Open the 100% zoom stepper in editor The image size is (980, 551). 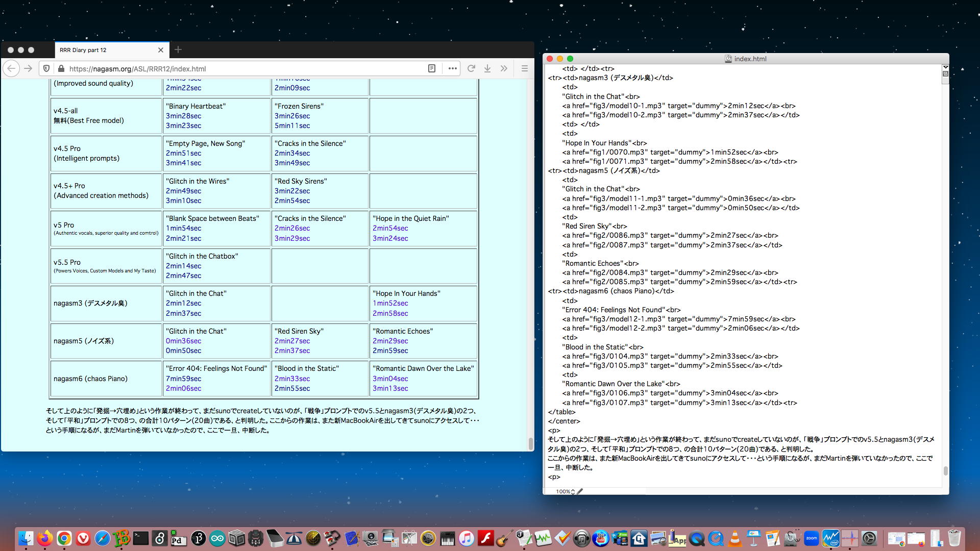click(x=565, y=491)
